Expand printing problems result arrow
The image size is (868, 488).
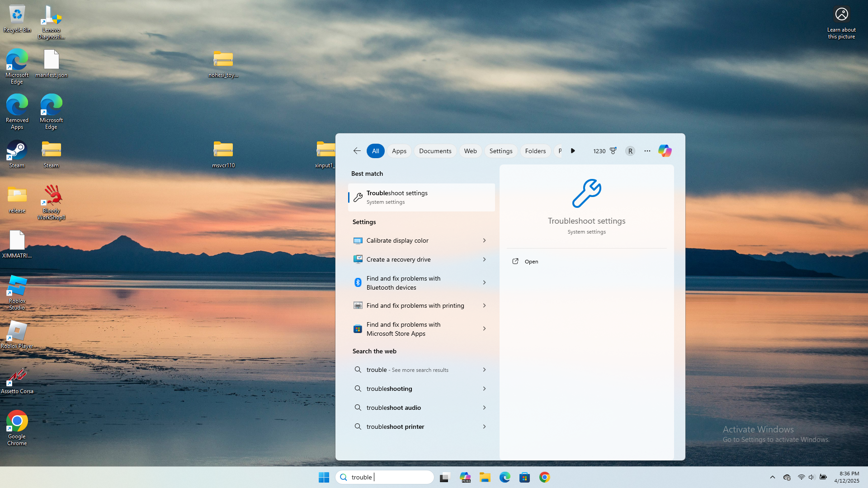click(x=484, y=305)
